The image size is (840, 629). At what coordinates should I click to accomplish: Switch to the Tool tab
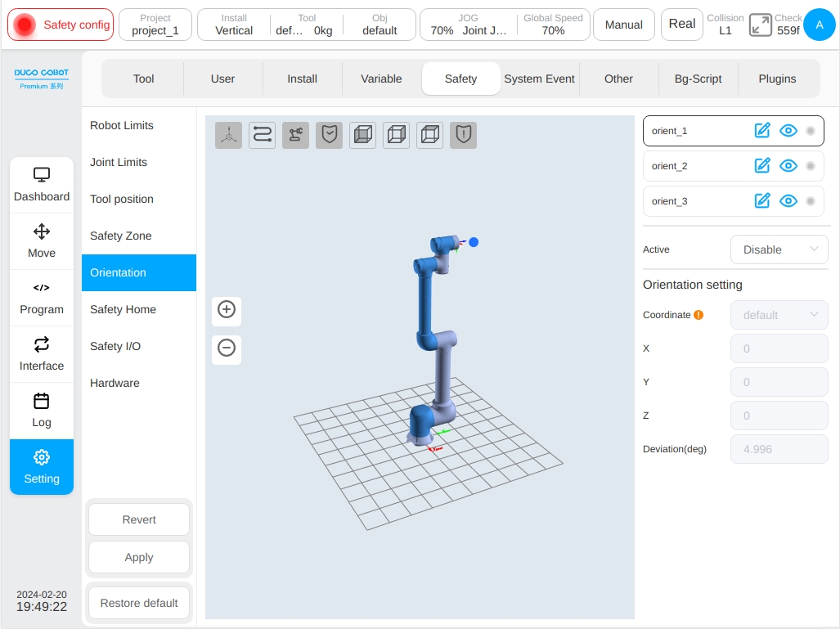pos(144,79)
